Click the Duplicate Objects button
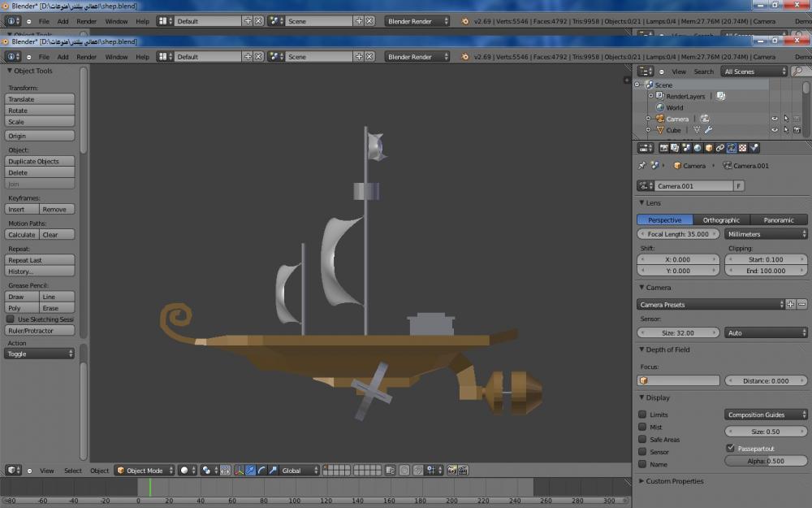 click(40, 161)
